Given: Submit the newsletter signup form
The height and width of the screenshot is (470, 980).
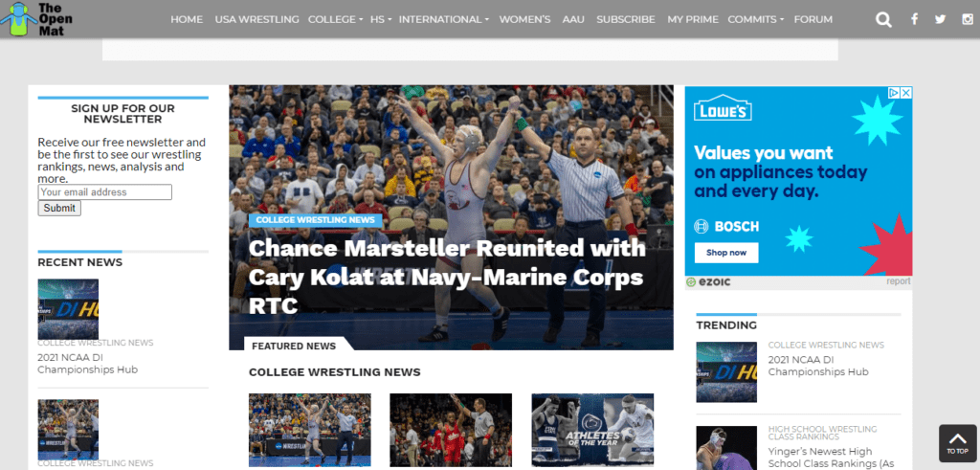Looking at the screenshot, I should [x=59, y=208].
